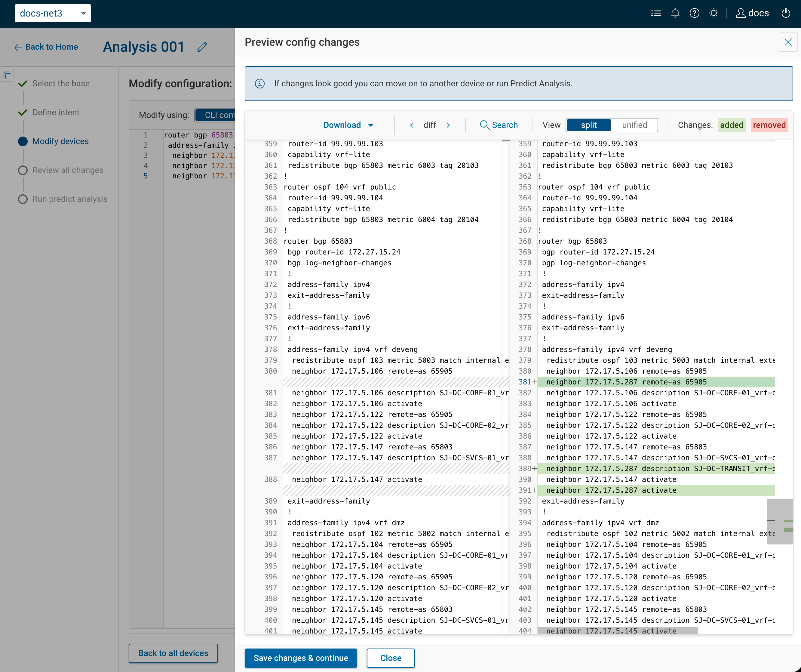Edit analysis name with pencil icon
Image resolution: width=801 pixels, height=672 pixels.
point(202,47)
